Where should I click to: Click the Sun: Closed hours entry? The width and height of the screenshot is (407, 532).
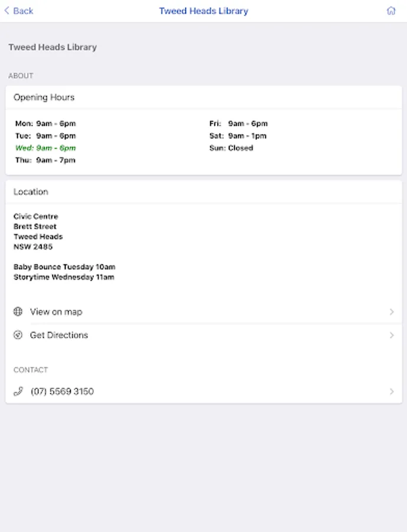point(232,148)
